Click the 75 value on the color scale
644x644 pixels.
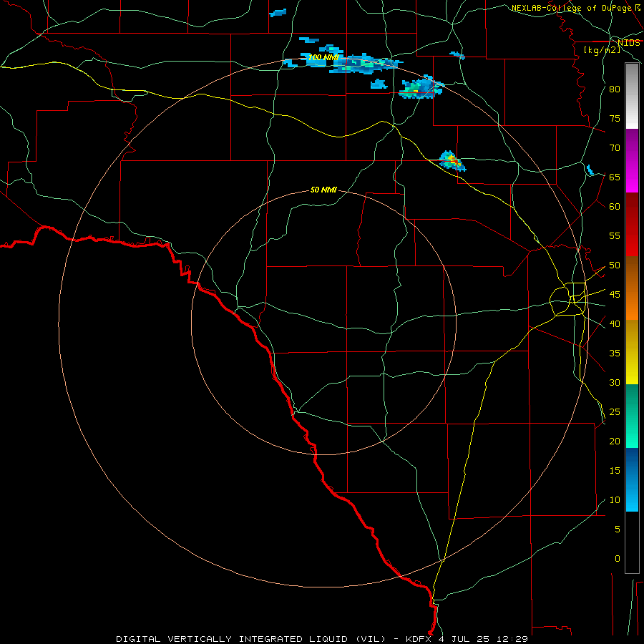(615, 118)
